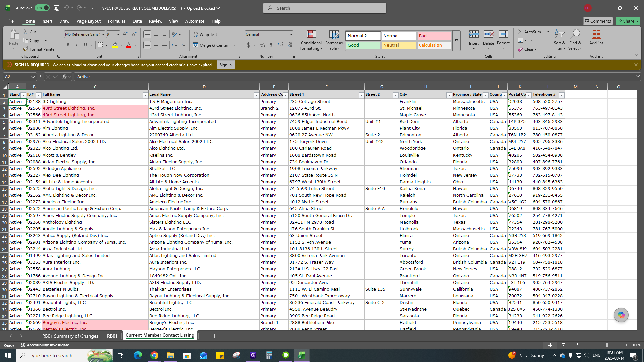Apply the Bad cell style swatch
This screenshot has height=362, width=644.
tap(434, 36)
